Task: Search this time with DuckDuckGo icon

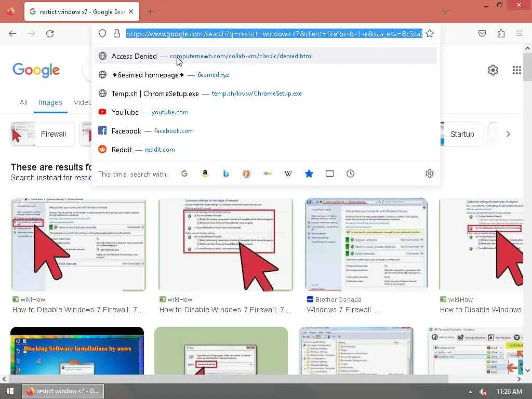Action: pos(247,174)
